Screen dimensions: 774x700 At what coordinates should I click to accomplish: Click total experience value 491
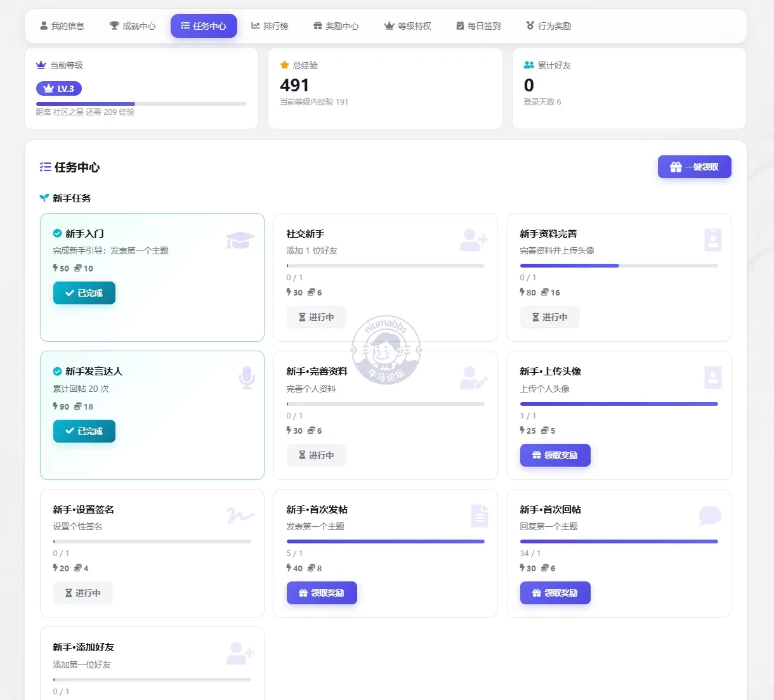coord(294,85)
